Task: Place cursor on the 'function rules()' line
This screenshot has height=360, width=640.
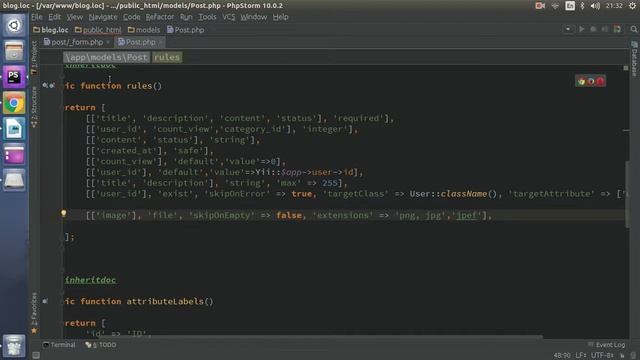Action: pyautogui.click(x=121, y=86)
